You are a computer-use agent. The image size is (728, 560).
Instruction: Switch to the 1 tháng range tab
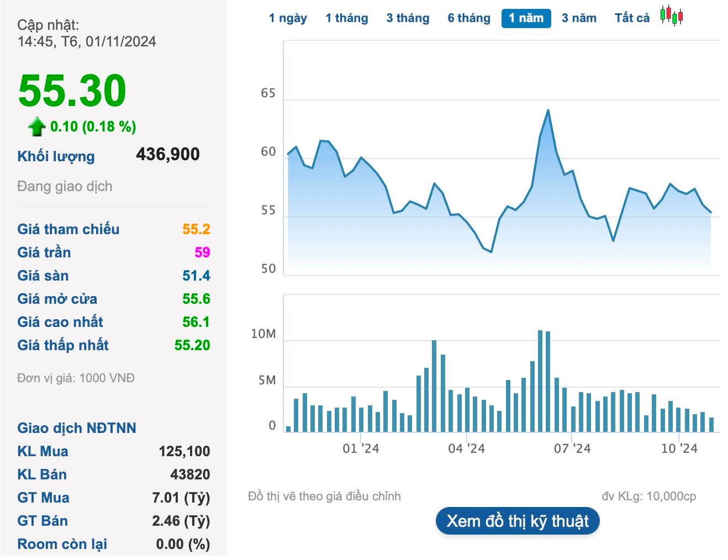pyautogui.click(x=346, y=18)
